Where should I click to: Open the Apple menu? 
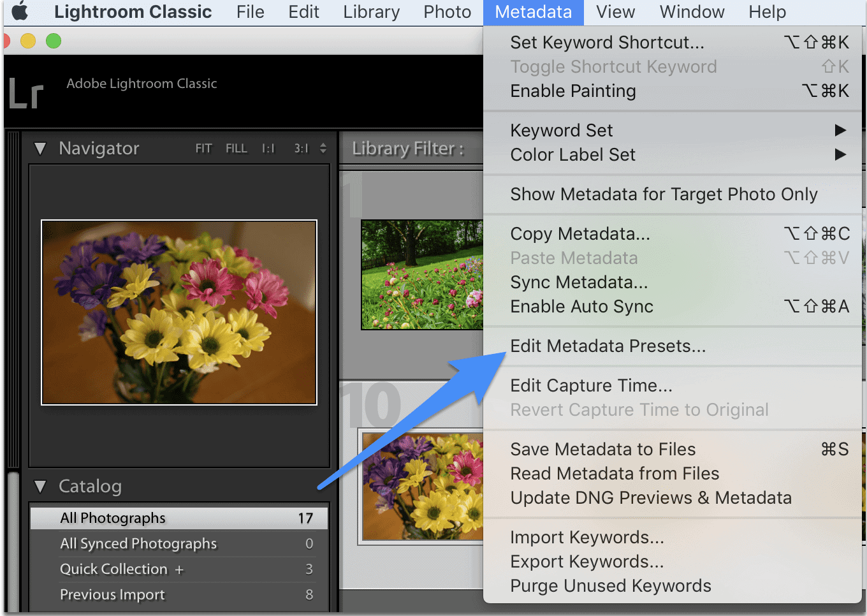click(x=18, y=11)
